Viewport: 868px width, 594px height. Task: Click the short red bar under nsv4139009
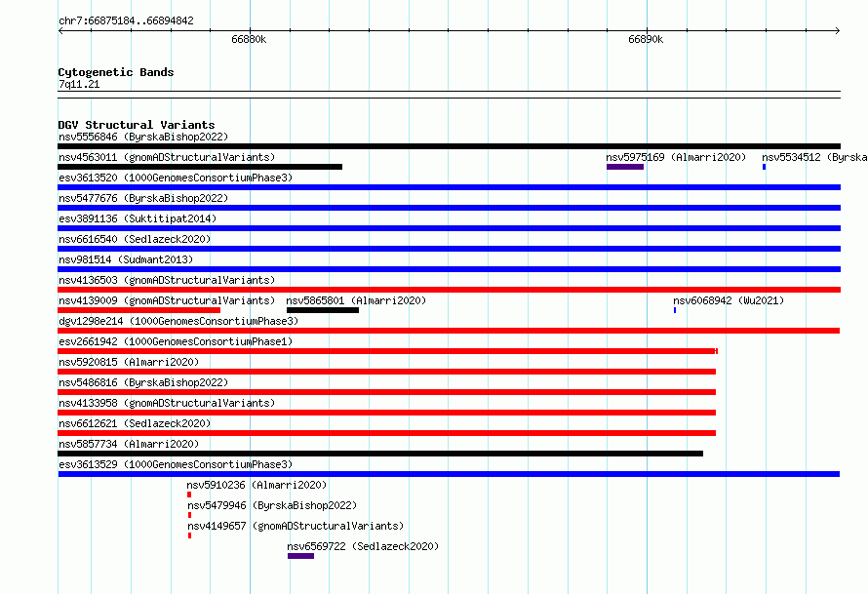[x=138, y=310]
